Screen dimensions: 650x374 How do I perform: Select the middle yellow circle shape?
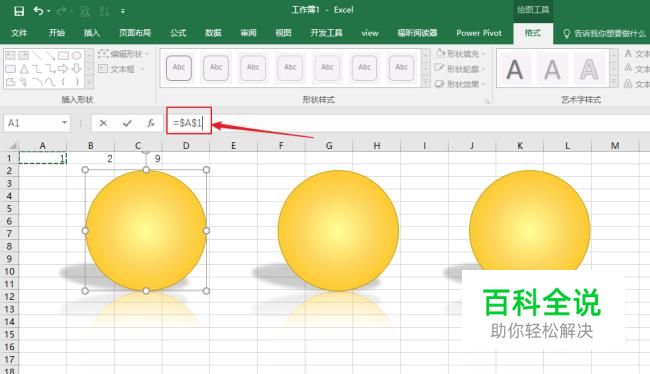click(x=338, y=230)
